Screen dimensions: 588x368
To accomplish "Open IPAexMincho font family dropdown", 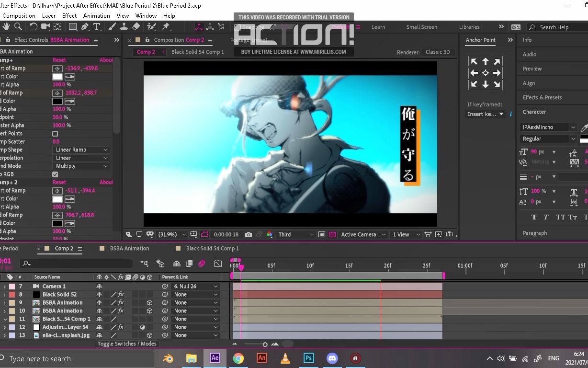I will click(548, 127).
